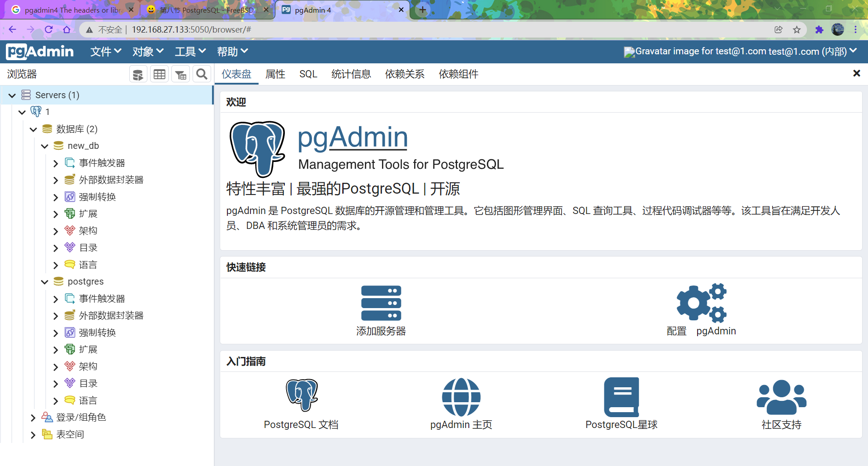Collapse the Servers (1) tree node

[x=12, y=95]
